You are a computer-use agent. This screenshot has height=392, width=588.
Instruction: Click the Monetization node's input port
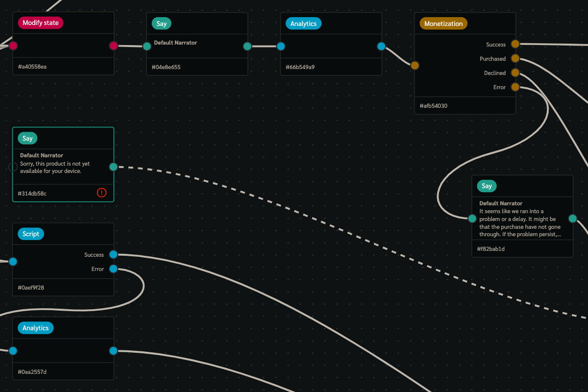[415, 65]
